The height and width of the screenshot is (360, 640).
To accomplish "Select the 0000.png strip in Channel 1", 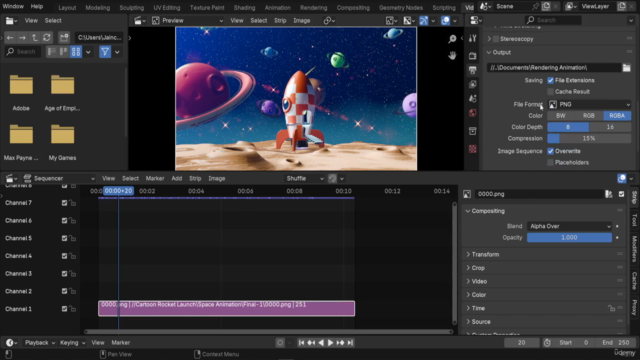I will pyautogui.click(x=227, y=309).
